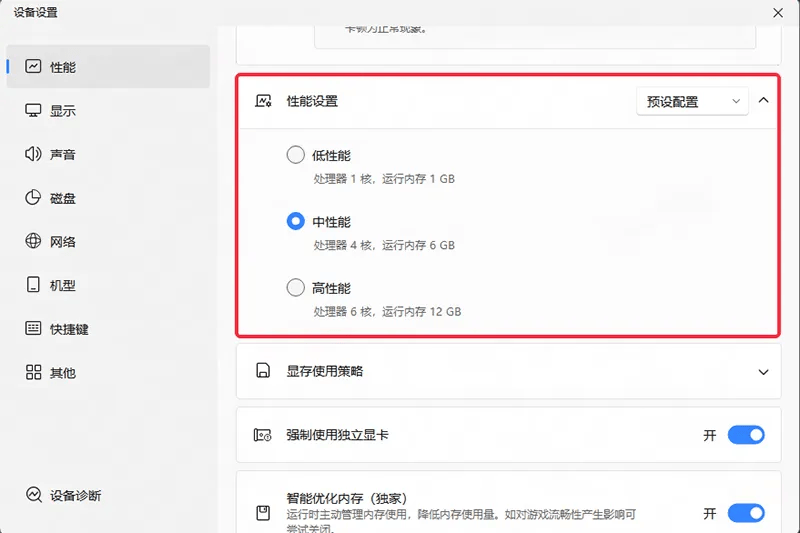Collapse the 性能设置 section chevron
Screen dimensions: 800x533
[x=764, y=101]
